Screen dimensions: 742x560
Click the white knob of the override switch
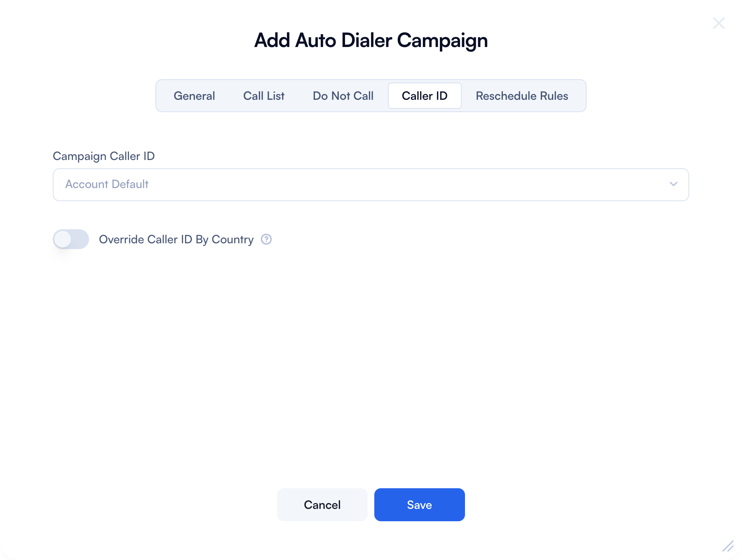tap(63, 239)
